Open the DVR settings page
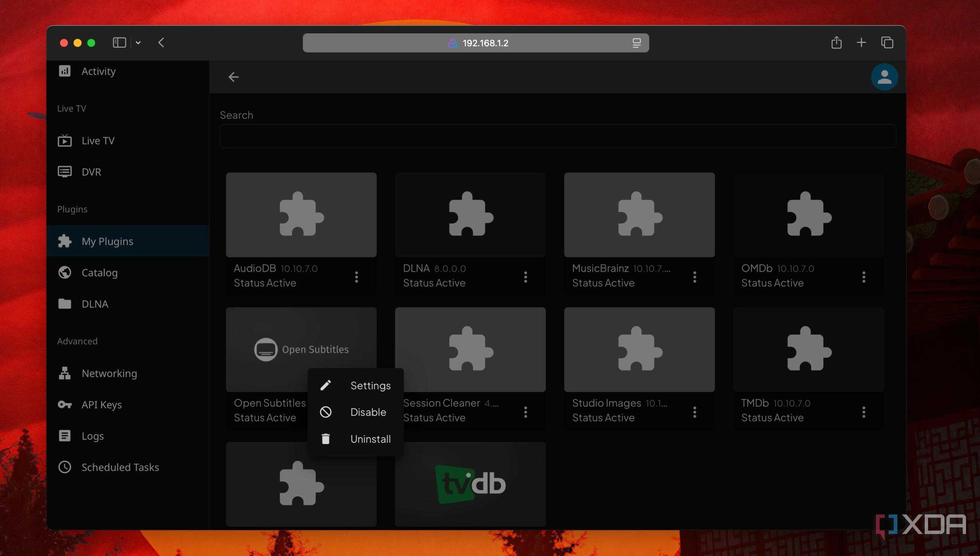980x556 pixels. click(x=128, y=172)
